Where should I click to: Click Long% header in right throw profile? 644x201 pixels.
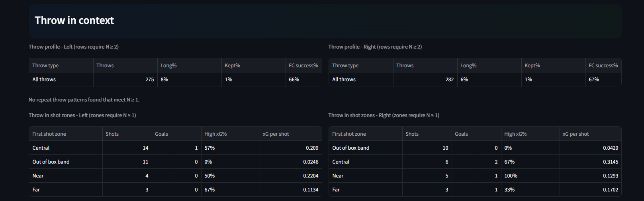pos(489,65)
